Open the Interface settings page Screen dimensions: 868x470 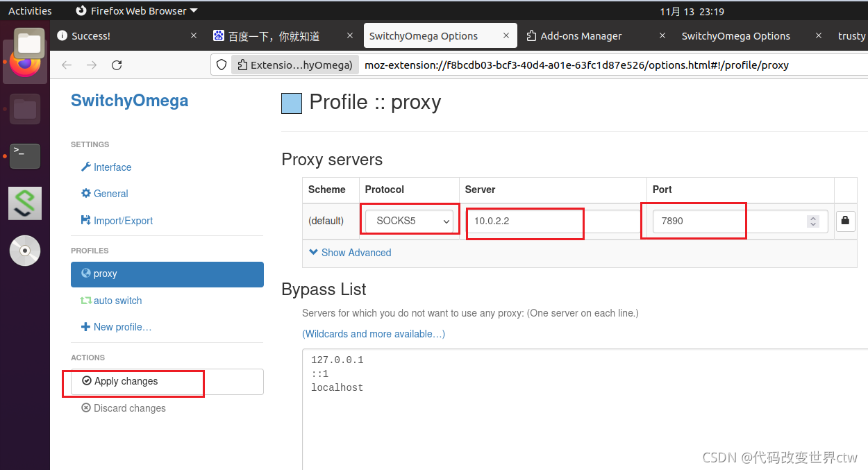[106, 167]
